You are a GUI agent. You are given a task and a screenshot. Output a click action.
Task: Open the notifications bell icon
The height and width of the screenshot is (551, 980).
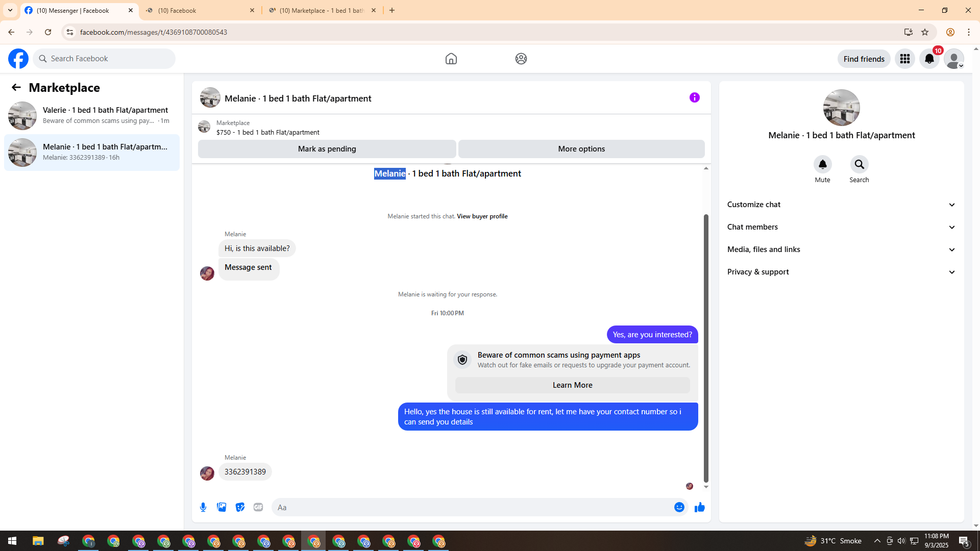point(929,59)
